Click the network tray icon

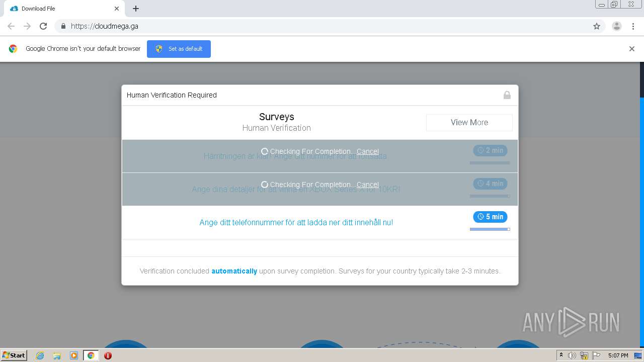coord(584,355)
